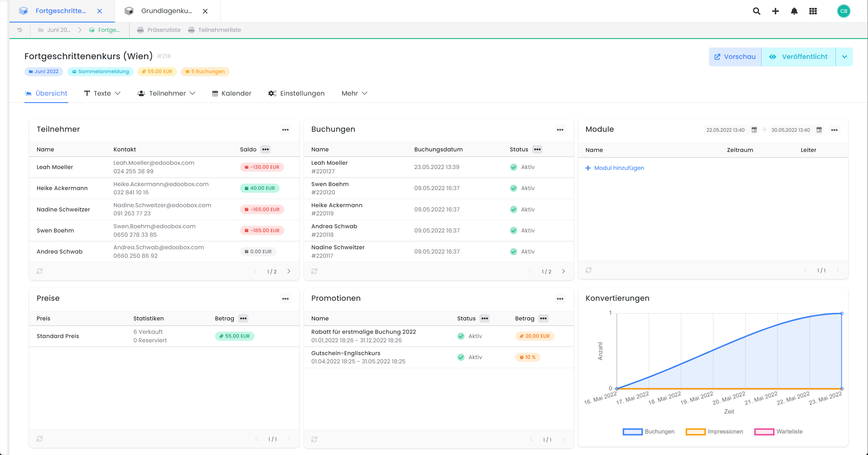The height and width of the screenshot is (455, 868).
Task: Open Promotionen Status column options dots
Action: click(x=485, y=318)
